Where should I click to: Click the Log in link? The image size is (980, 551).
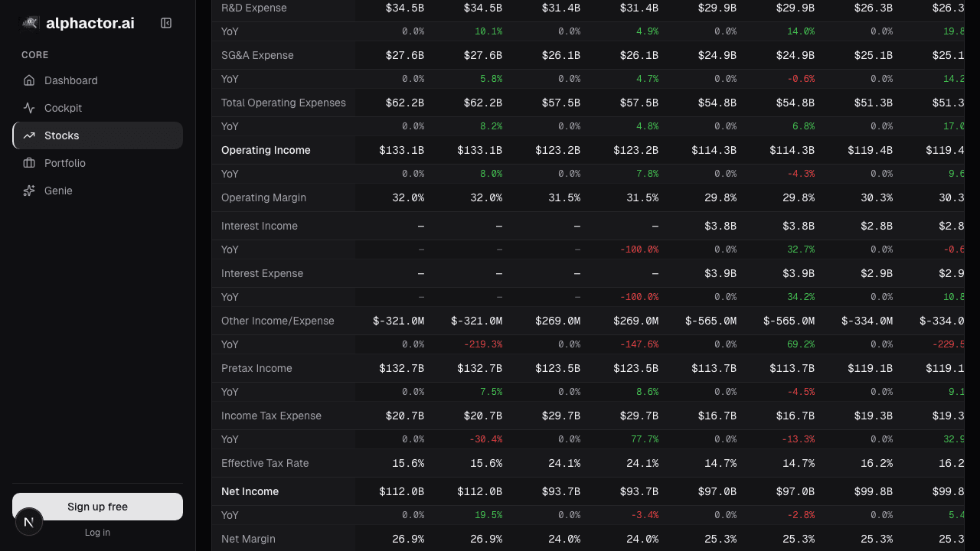97,533
